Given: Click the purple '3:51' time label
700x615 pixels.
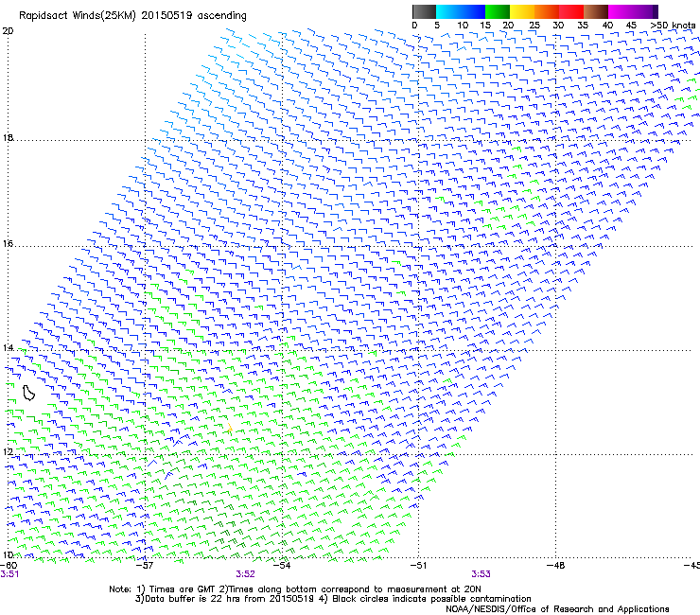Looking at the screenshot, I should 9,574.
